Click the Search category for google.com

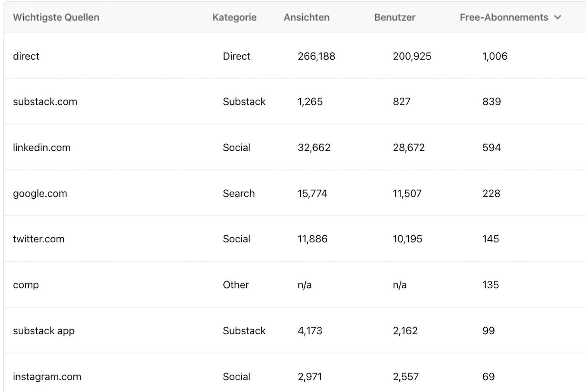point(239,193)
